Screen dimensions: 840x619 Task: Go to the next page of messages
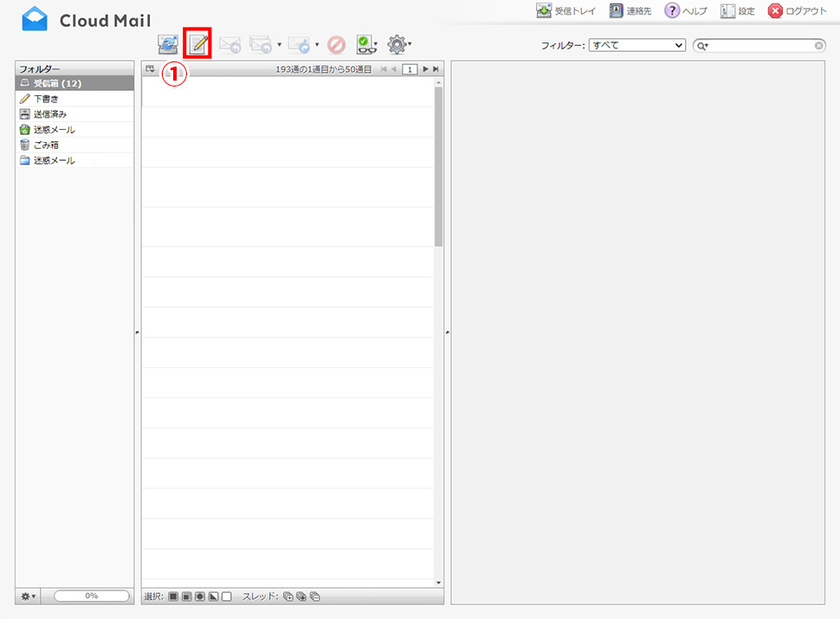[x=425, y=68]
